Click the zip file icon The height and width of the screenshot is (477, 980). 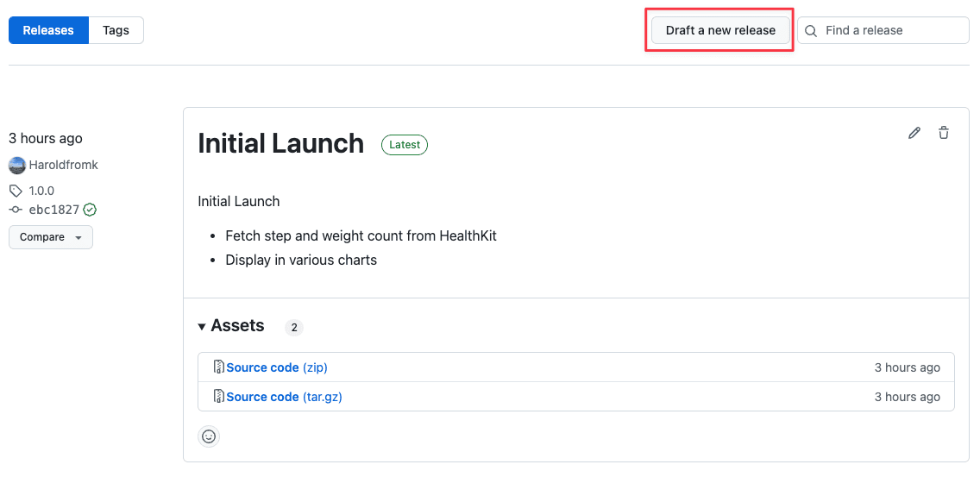click(x=219, y=367)
